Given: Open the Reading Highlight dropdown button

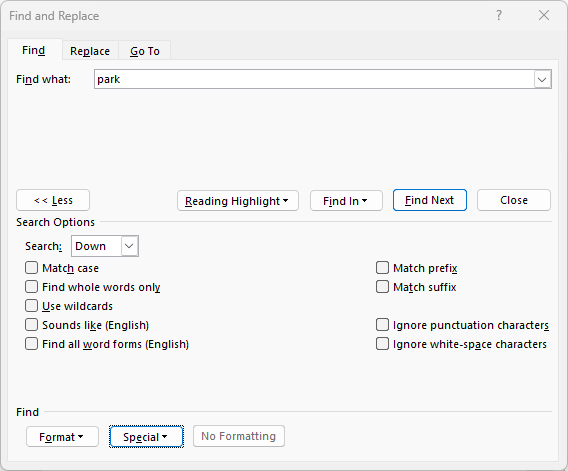Looking at the screenshot, I should click(238, 201).
